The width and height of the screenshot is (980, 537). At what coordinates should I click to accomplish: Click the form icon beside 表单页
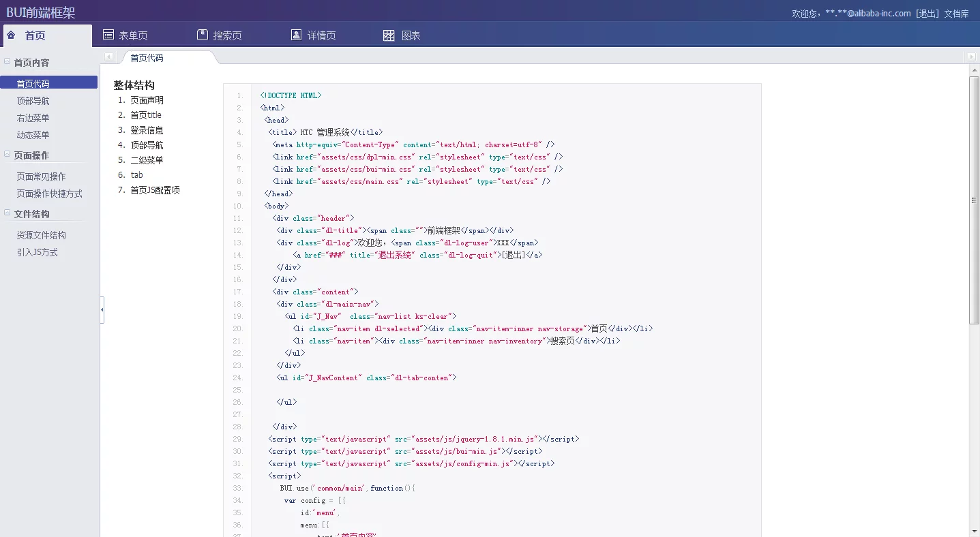point(108,35)
